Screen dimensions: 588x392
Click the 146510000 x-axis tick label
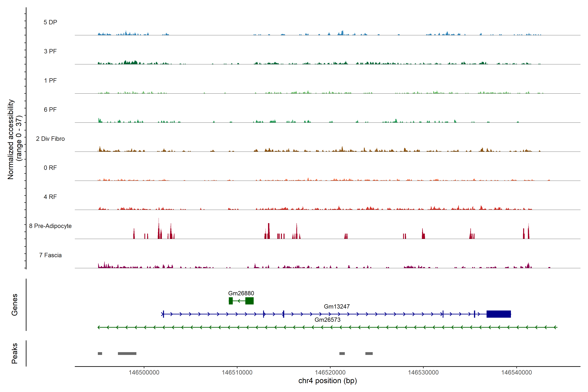click(237, 372)
